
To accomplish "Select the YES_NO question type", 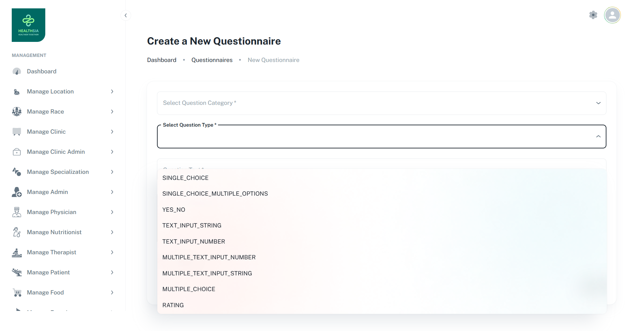I will tap(174, 210).
